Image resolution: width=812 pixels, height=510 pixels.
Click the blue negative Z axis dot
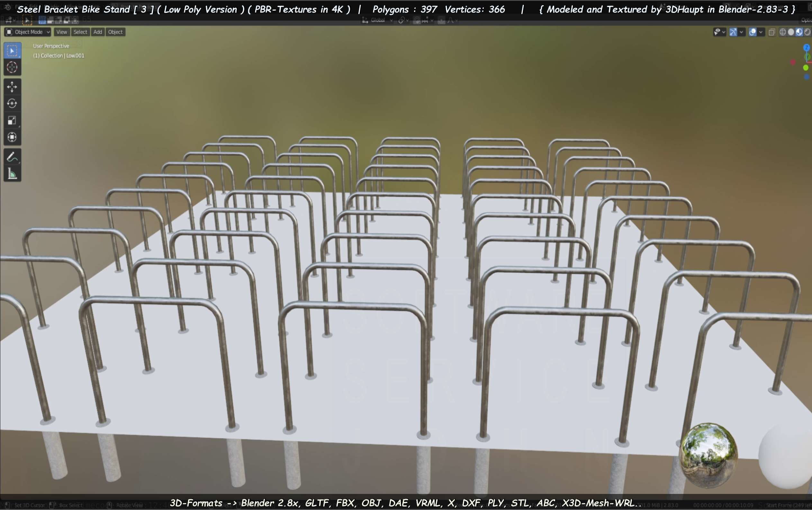click(806, 77)
